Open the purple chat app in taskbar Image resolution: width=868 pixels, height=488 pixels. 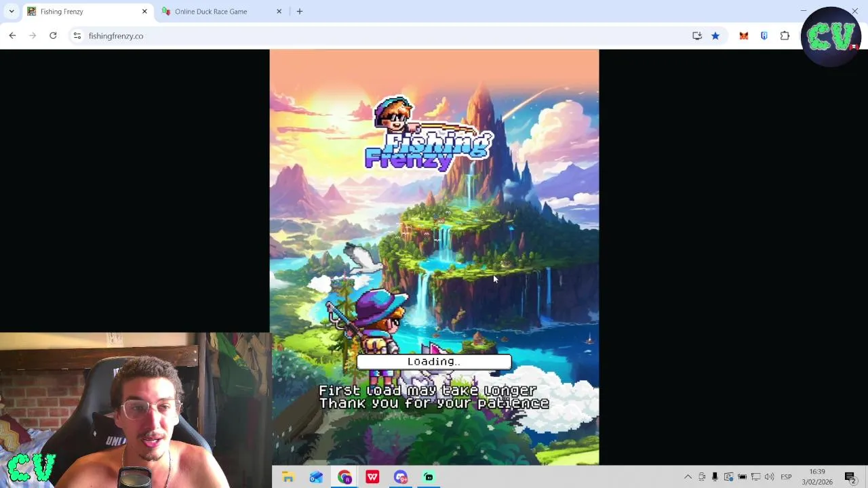coord(401,477)
